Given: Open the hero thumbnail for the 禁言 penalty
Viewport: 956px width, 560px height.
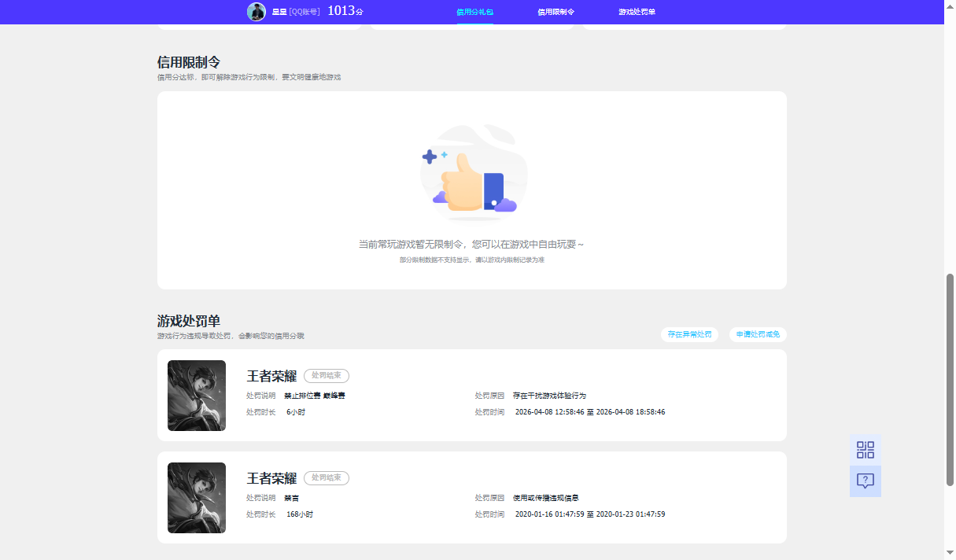Looking at the screenshot, I should pyautogui.click(x=197, y=498).
